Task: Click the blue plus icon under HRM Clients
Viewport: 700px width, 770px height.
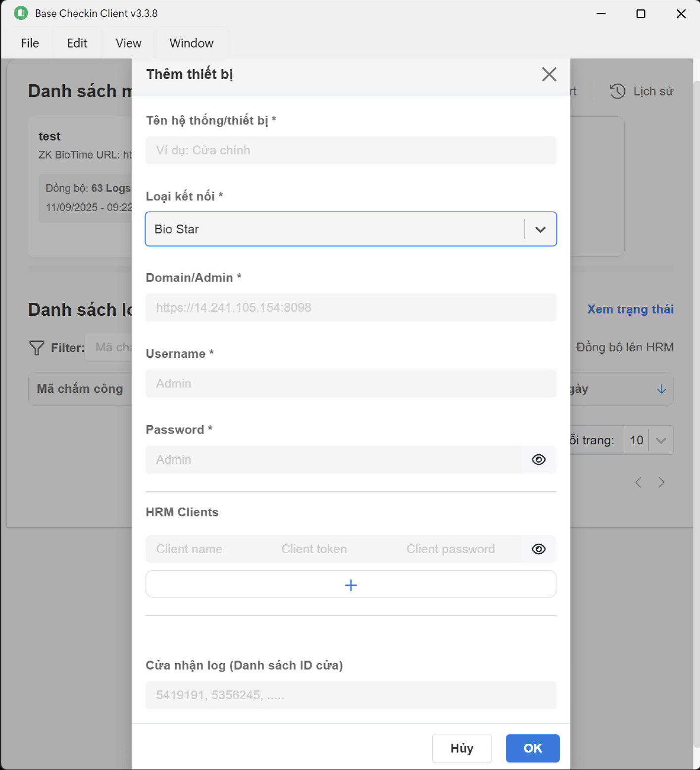Action: (350, 585)
